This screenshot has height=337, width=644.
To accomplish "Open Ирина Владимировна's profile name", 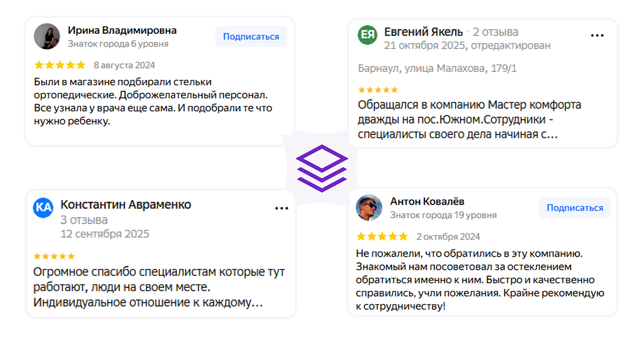I will [122, 30].
